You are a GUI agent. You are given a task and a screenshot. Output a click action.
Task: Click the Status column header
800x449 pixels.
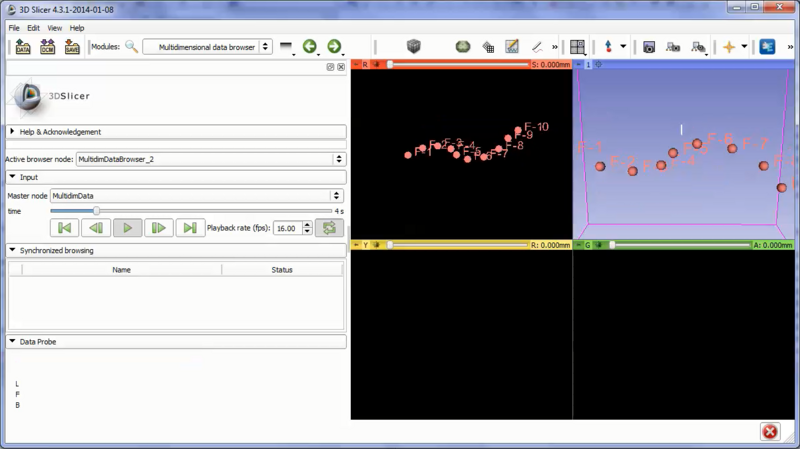click(x=282, y=270)
